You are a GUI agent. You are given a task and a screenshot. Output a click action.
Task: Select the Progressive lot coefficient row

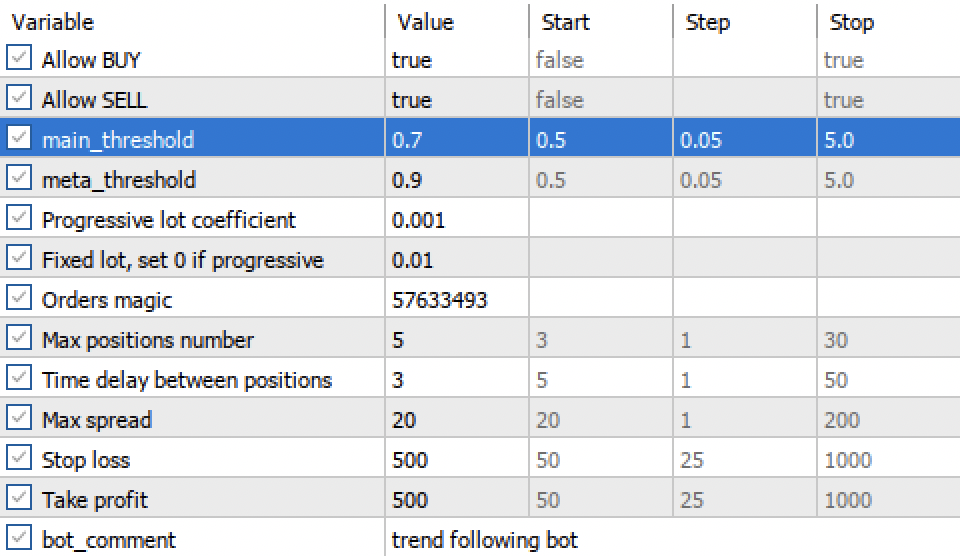pos(480,219)
